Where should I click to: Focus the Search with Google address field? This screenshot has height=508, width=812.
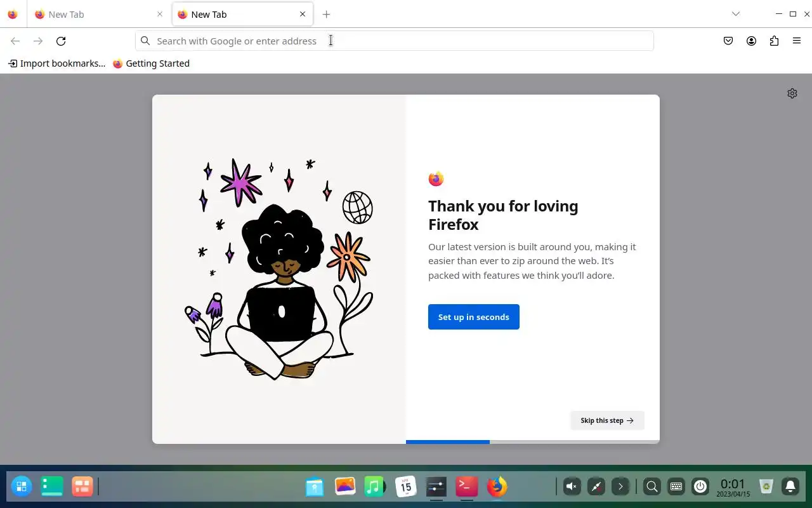point(394,41)
